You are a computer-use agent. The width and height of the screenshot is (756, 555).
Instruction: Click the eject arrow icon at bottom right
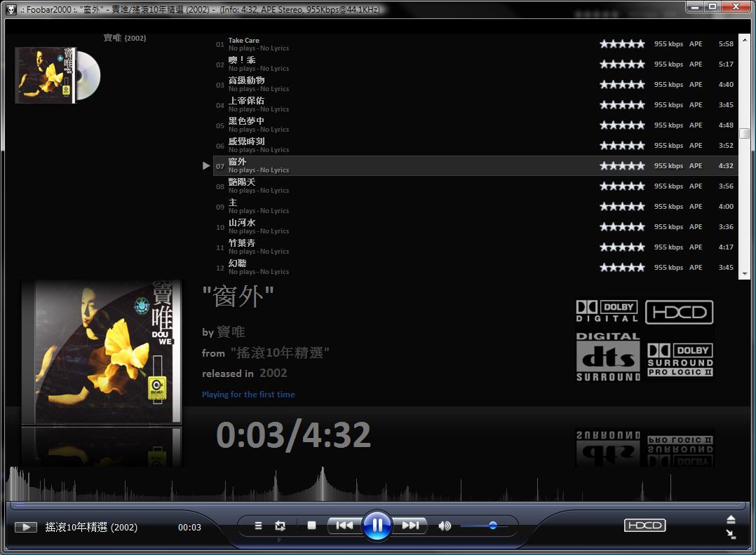click(x=731, y=519)
